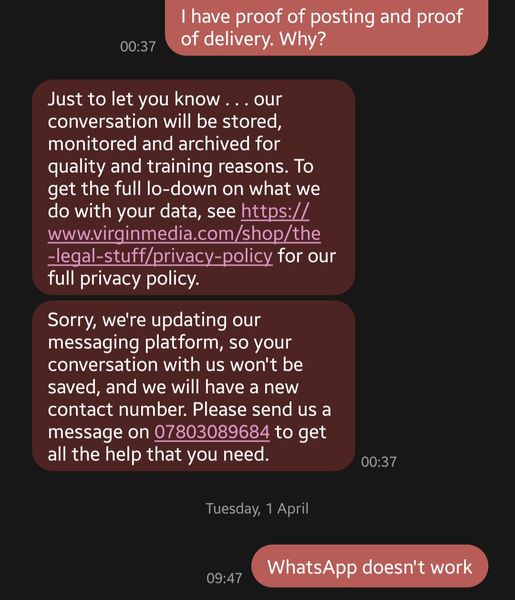
Task: Click the "Tuesday, 1 April" date separator
Action: tap(257, 509)
